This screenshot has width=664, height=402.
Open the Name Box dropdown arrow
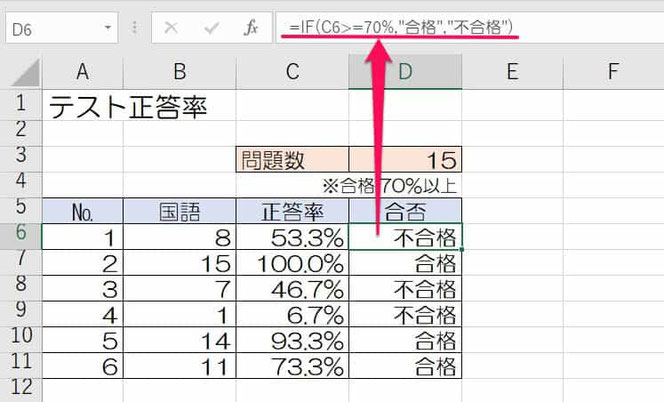[108, 28]
